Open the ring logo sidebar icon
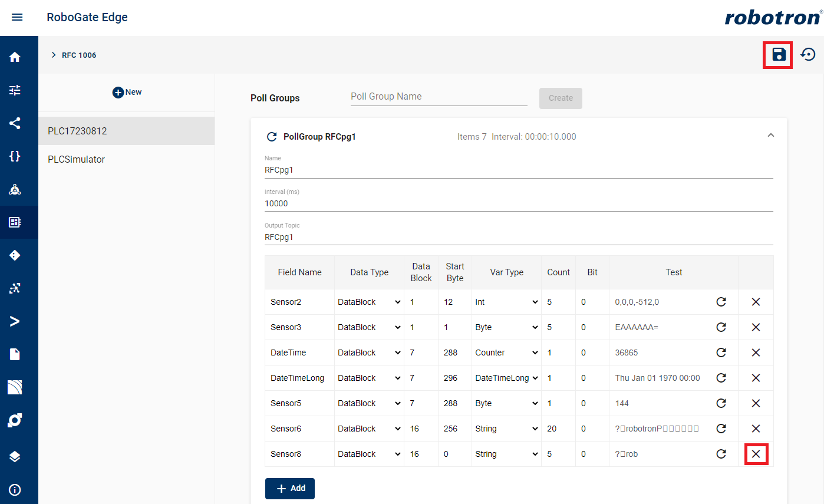Image resolution: width=824 pixels, height=504 pixels. click(x=15, y=420)
